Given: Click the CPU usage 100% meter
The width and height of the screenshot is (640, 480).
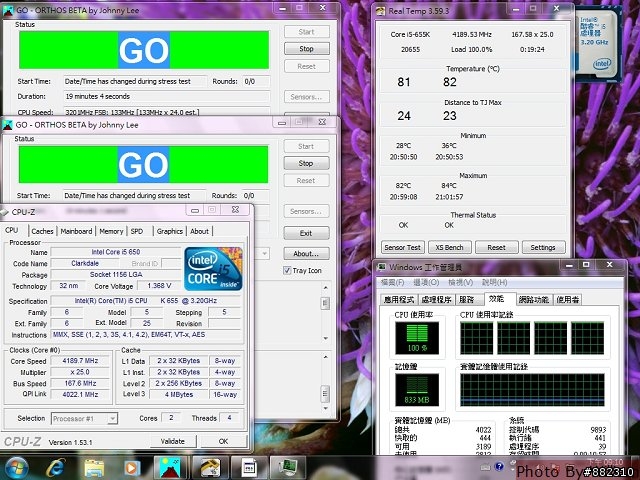Looking at the screenshot, I should 417,338.
